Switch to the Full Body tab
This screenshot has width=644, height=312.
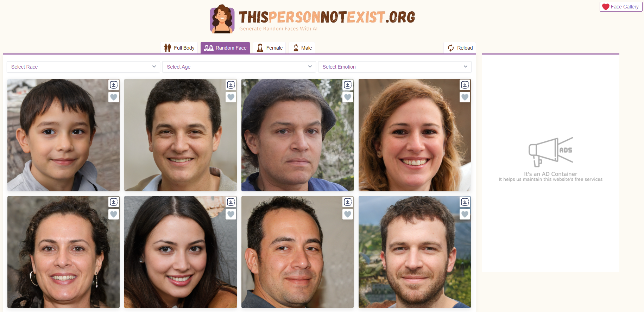(179, 48)
